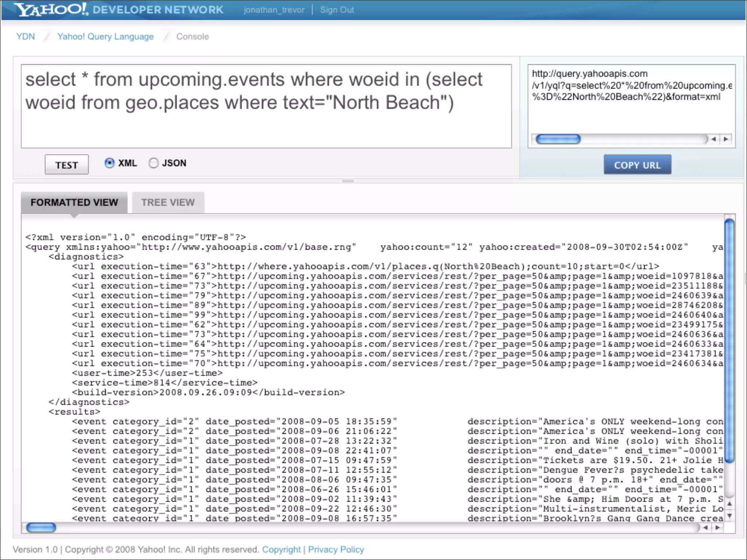This screenshot has height=560, width=747.
Task: Click event row posted 2008-07-11 12:55:12
Action: click(x=398, y=470)
